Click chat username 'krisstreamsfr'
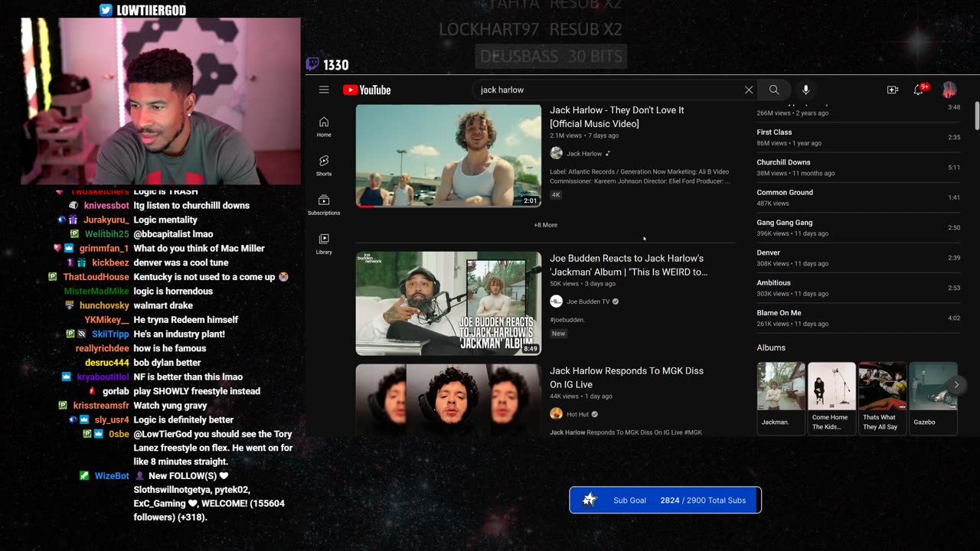Image resolution: width=980 pixels, height=551 pixels. click(101, 406)
